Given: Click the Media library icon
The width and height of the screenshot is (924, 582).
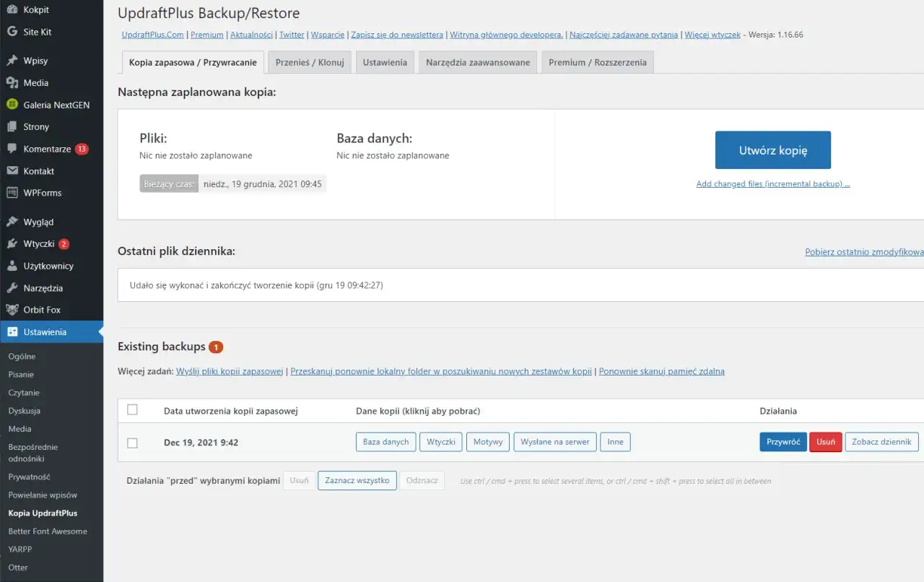Looking at the screenshot, I should click(x=12, y=83).
